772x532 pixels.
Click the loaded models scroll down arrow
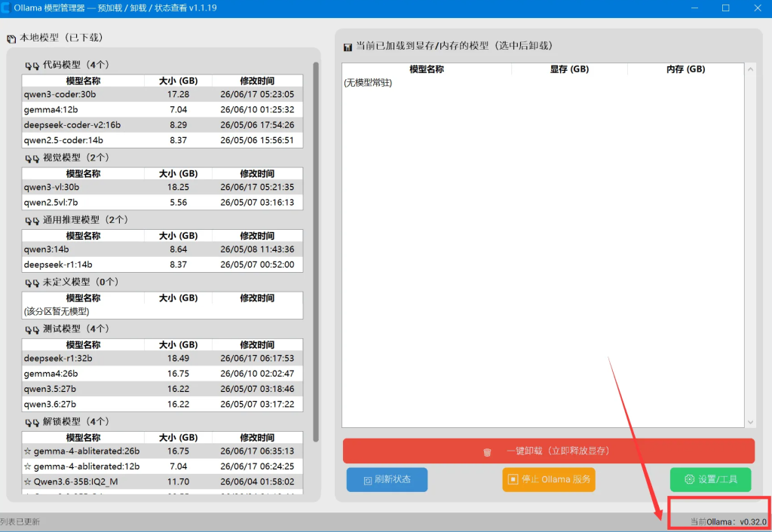click(750, 422)
